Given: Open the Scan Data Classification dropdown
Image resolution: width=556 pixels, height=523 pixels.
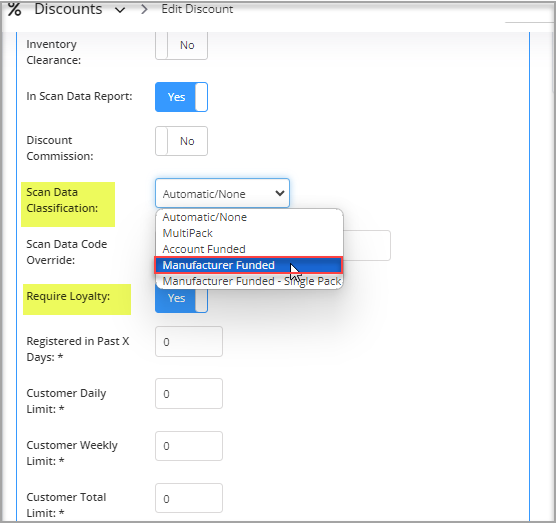Looking at the screenshot, I should click(222, 193).
